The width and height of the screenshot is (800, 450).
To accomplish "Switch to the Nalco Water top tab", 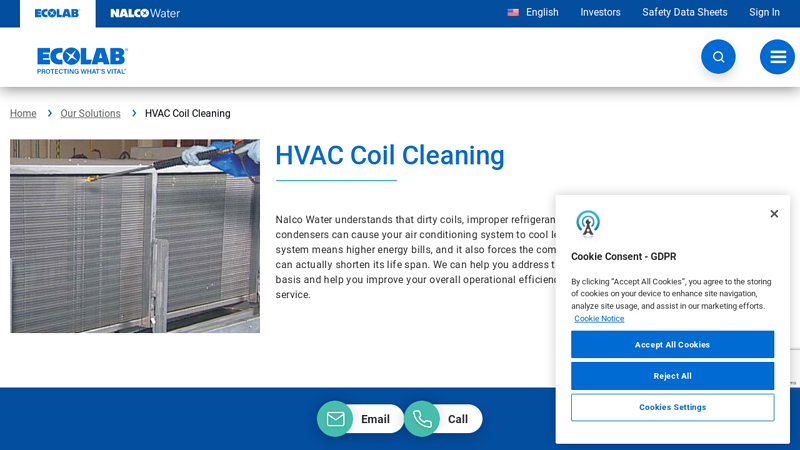I will point(145,13).
